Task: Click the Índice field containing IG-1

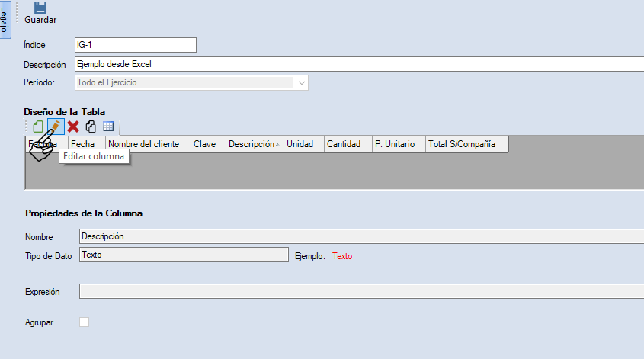Action: point(135,45)
